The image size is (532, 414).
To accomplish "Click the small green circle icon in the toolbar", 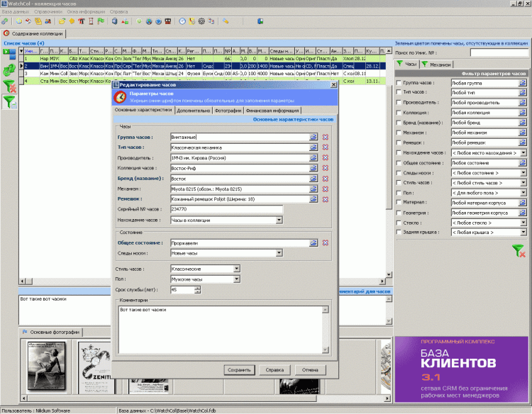I will pos(139,21).
